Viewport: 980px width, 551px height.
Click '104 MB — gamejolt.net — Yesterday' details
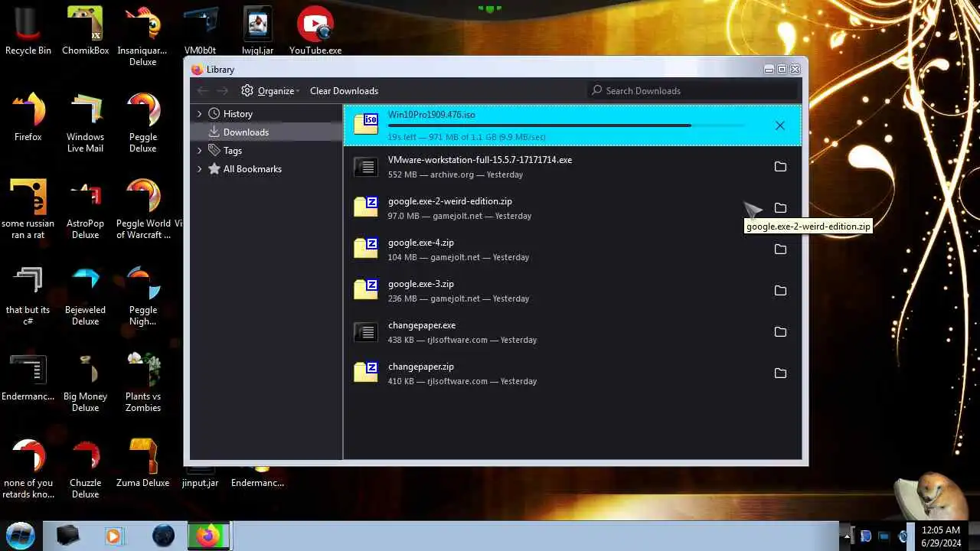tap(459, 257)
